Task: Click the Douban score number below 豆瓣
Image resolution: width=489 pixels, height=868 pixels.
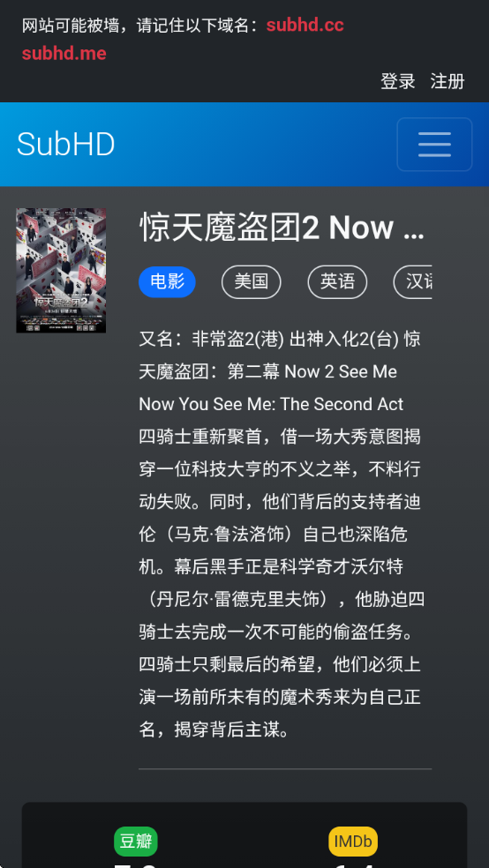Action: [x=136, y=864]
